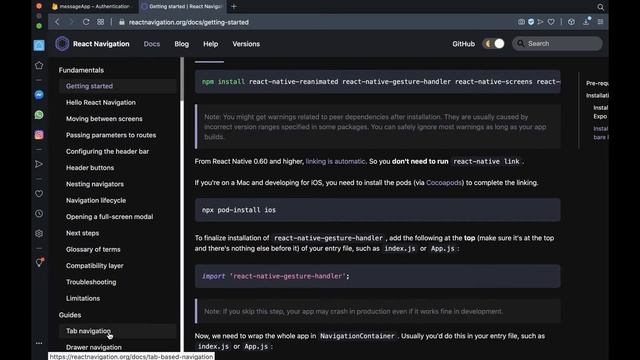Screen dimensions: 640x360
Task: Open the Troubleshooting page
Action: point(91,282)
